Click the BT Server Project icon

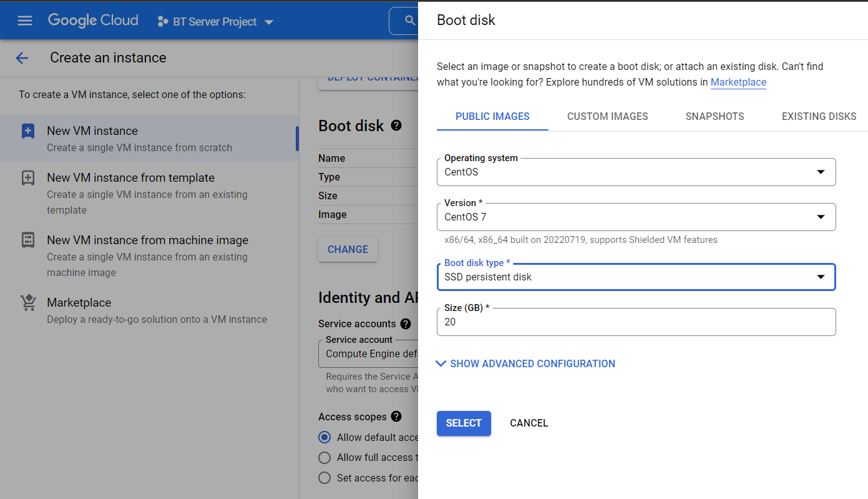coord(162,22)
